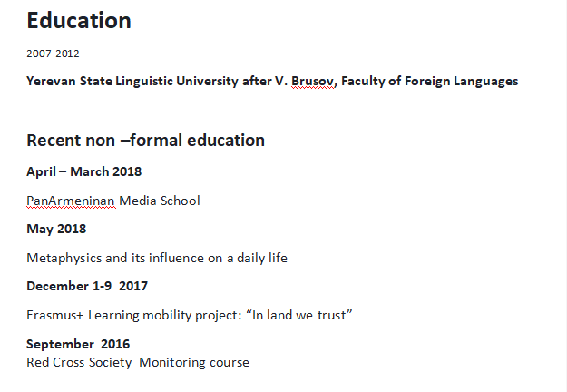Click the "Education" heading
This screenshot has width=567, height=392.
click(x=79, y=21)
